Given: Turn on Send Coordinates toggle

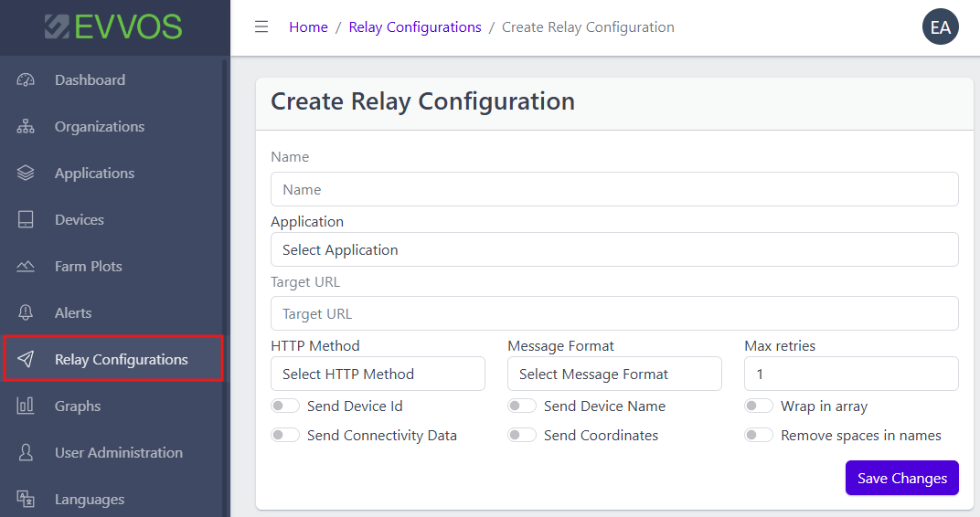Looking at the screenshot, I should pyautogui.click(x=522, y=436).
